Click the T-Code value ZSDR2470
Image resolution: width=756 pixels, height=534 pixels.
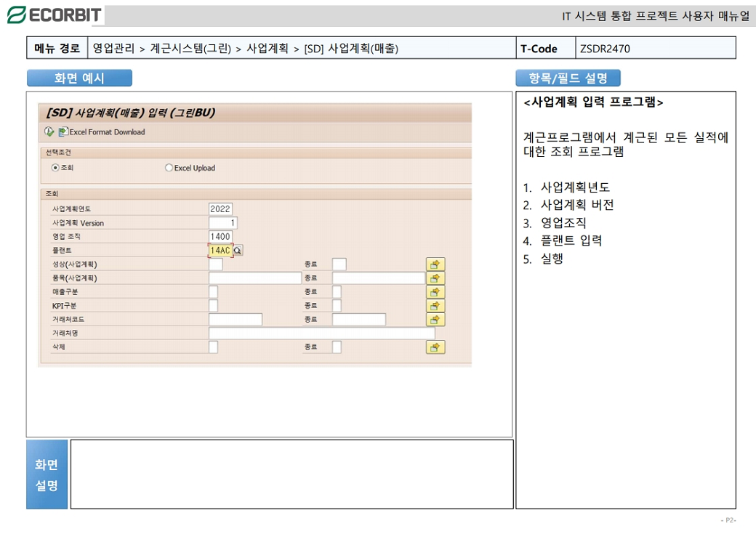pos(605,49)
